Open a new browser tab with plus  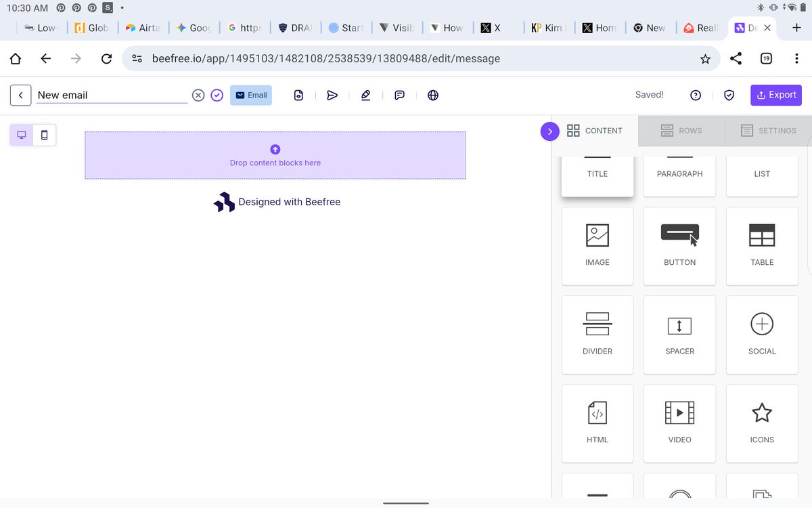tap(796, 28)
